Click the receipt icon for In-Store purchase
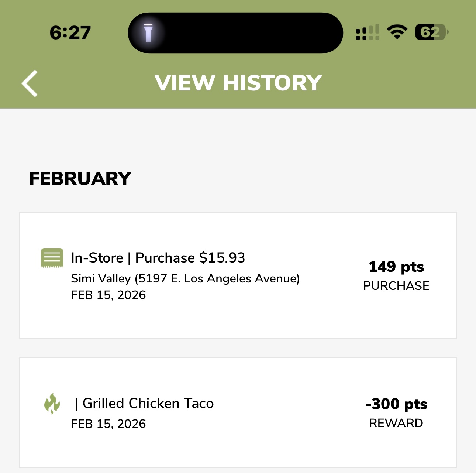 pyautogui.click(x=52, y=258)
